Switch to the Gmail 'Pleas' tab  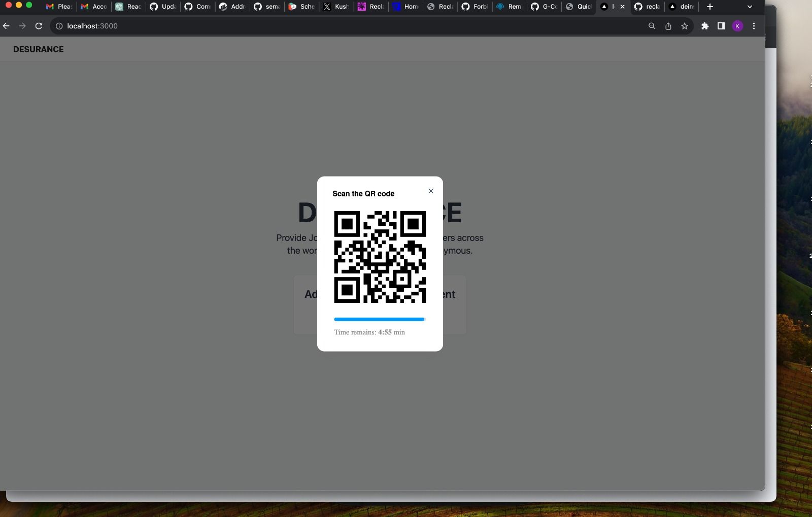pyautogui.click(x=59, y=7)
